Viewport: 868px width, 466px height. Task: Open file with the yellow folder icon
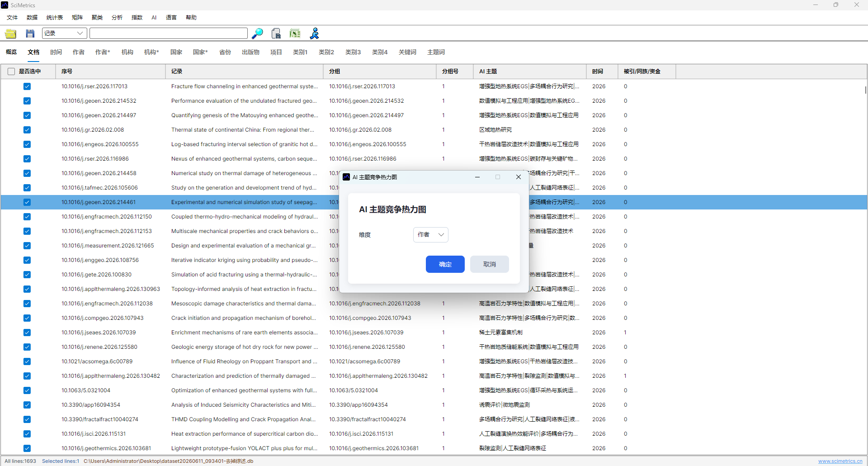tap(11, 33)
